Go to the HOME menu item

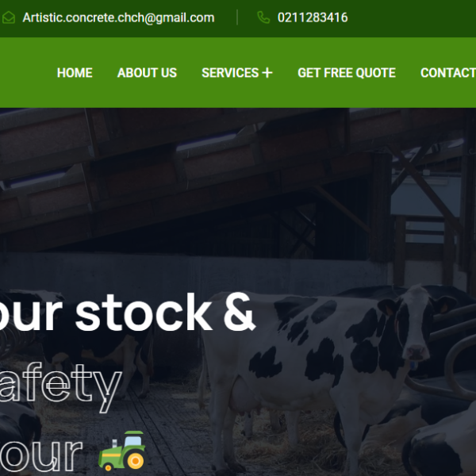(x=75, y=73)
